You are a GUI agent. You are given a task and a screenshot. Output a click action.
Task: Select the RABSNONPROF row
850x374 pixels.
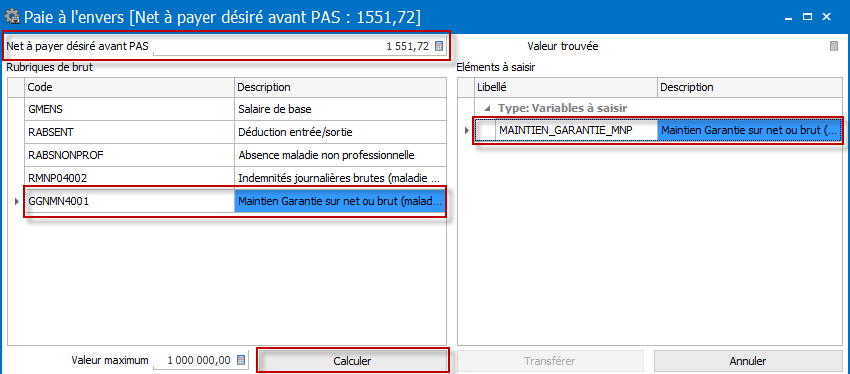[x=235, y=156]
